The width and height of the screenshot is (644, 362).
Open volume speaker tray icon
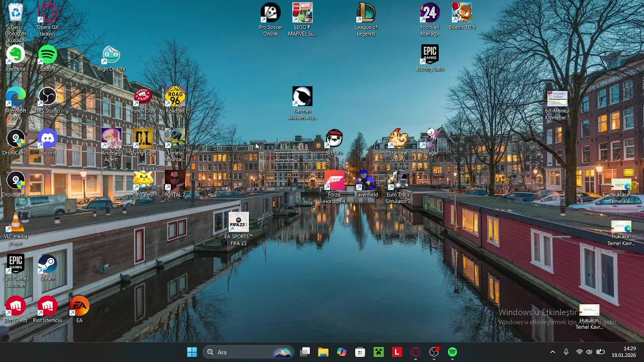(x=589, y=352)
